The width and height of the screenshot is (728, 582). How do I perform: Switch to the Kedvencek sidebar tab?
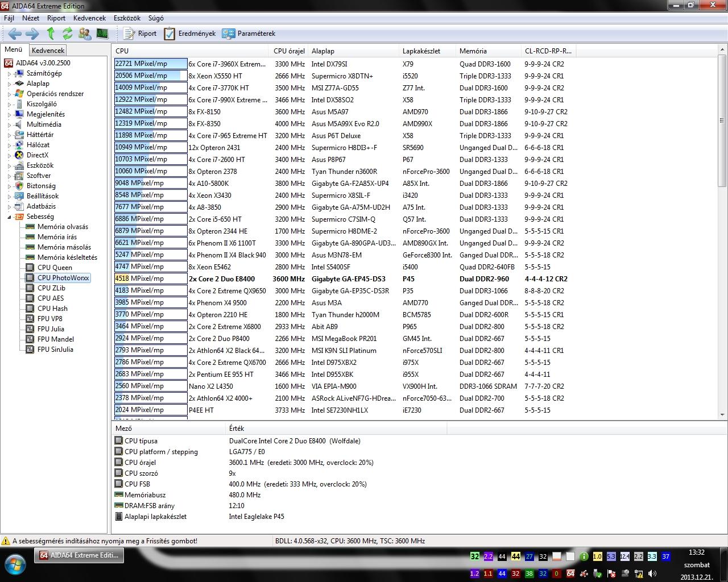pos(48,51)
